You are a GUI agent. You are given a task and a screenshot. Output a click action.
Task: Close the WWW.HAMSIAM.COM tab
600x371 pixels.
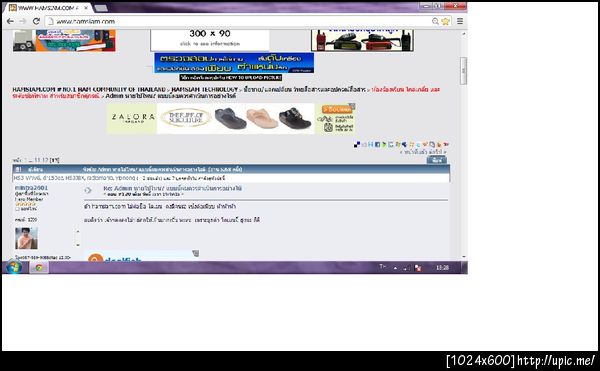[x=86, y=8]
